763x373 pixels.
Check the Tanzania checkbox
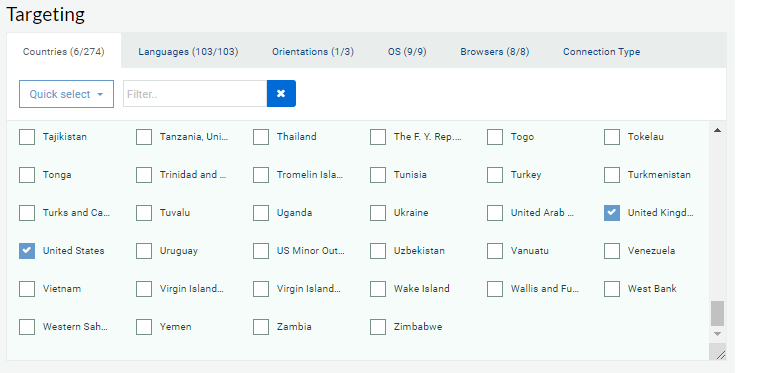pos(144,137)
